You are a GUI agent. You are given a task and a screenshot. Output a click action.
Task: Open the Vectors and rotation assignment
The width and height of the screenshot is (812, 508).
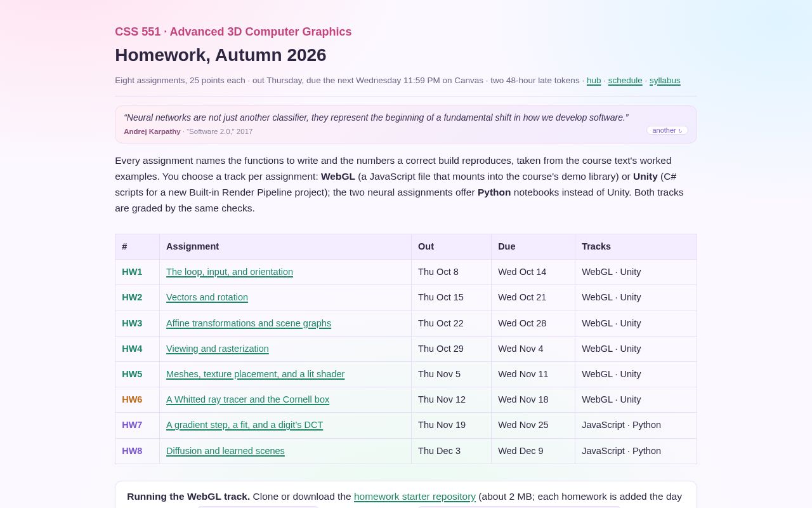pos(207,297)
